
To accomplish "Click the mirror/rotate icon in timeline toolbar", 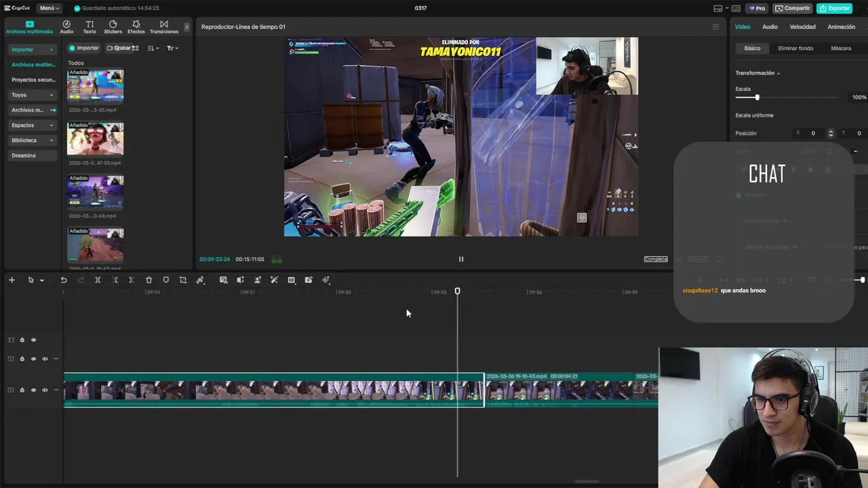I will 200,280.
